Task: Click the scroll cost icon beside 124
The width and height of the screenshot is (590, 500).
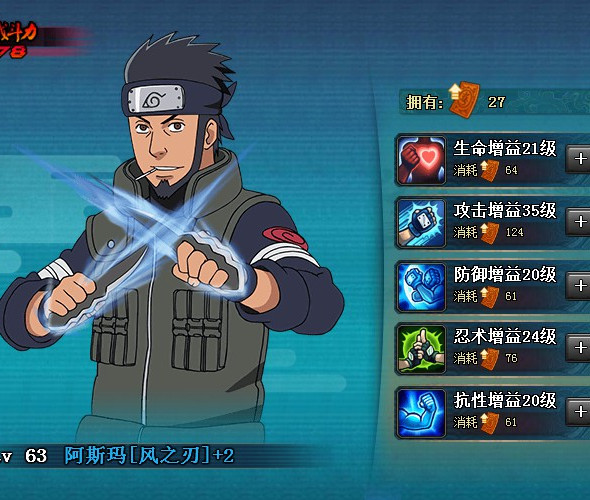Action: (490, 233)
